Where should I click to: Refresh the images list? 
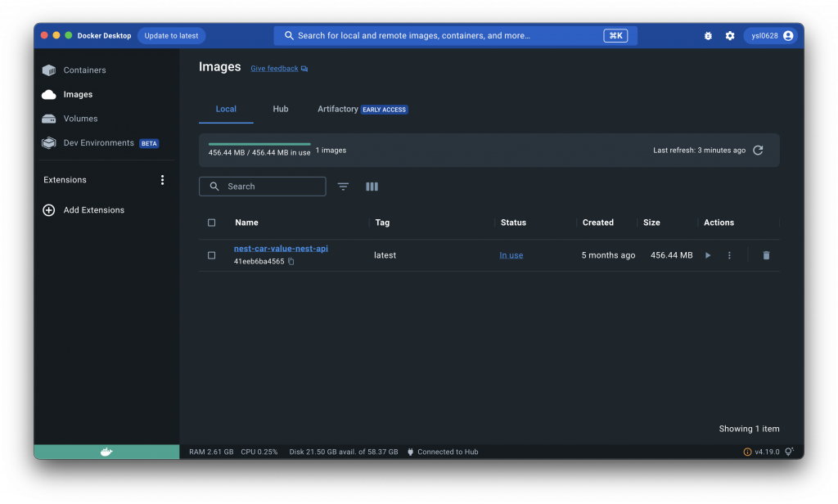[x=758, y=151]
